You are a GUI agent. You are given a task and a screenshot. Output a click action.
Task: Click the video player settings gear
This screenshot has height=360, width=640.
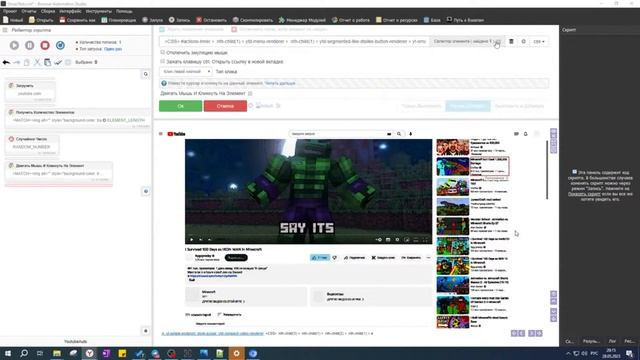397,240
